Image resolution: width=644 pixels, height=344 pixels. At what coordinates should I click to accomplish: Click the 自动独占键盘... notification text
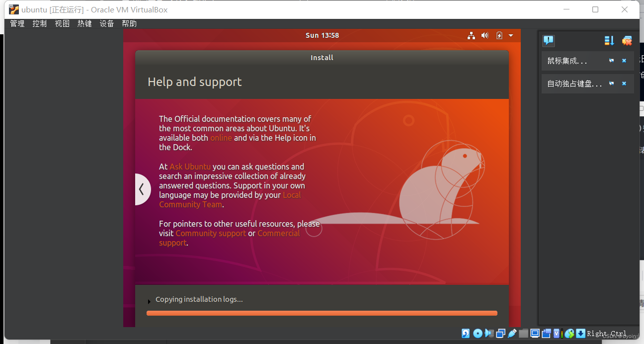pos(574,84)
